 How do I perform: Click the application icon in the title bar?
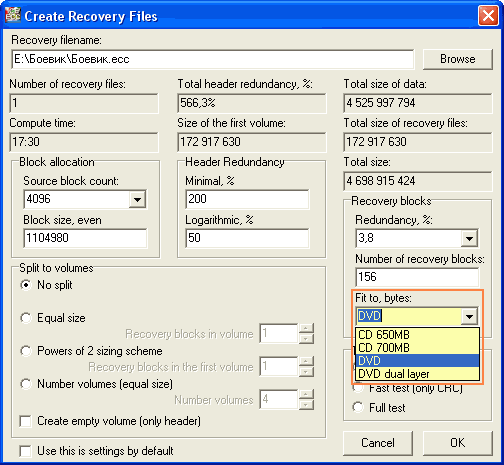point(12,15)
